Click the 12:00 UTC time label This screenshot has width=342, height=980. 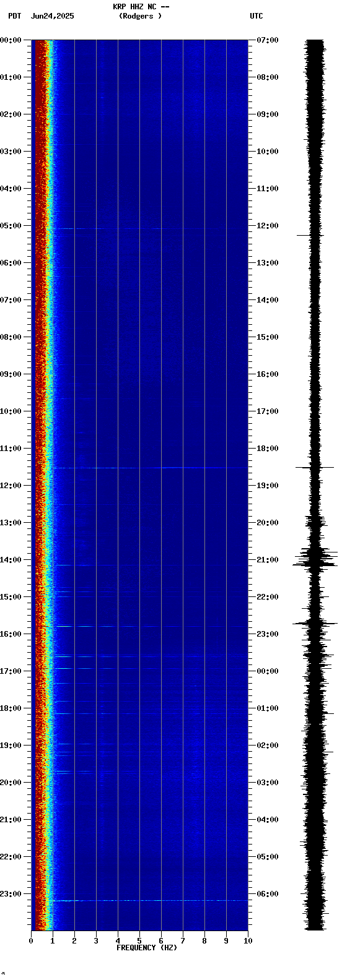click(267, 226)
